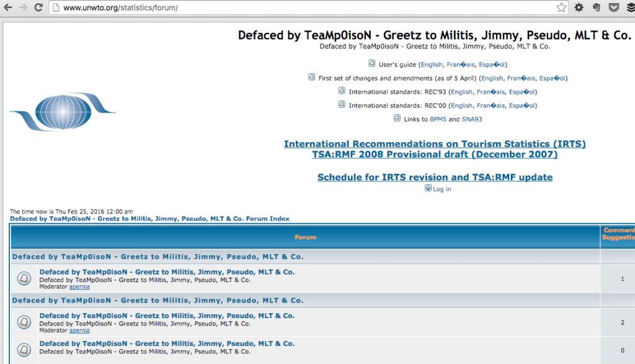Open TSA:RMF 2008 Provisional draft link
The width and height of the screenshot is (635, 364).
tap(435, 154)
